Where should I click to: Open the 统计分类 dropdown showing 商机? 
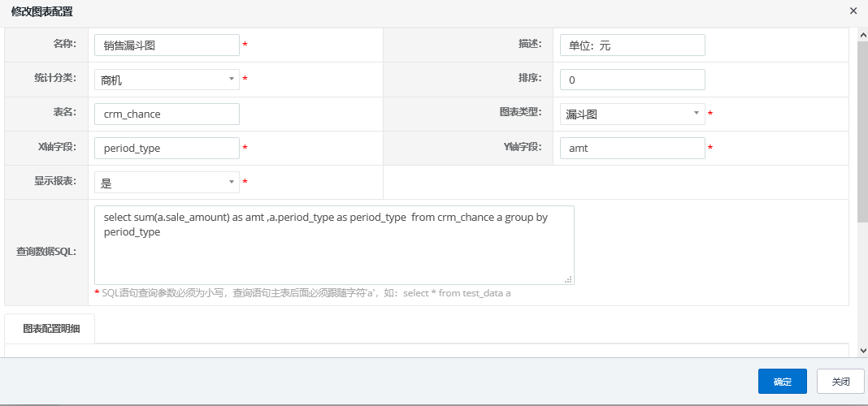point(166,80)
